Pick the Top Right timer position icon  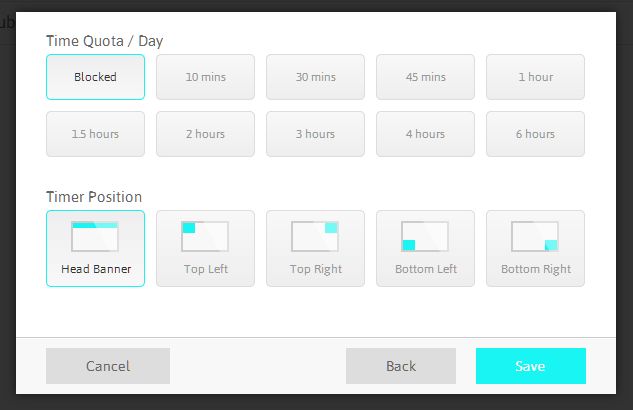point(315,236)
